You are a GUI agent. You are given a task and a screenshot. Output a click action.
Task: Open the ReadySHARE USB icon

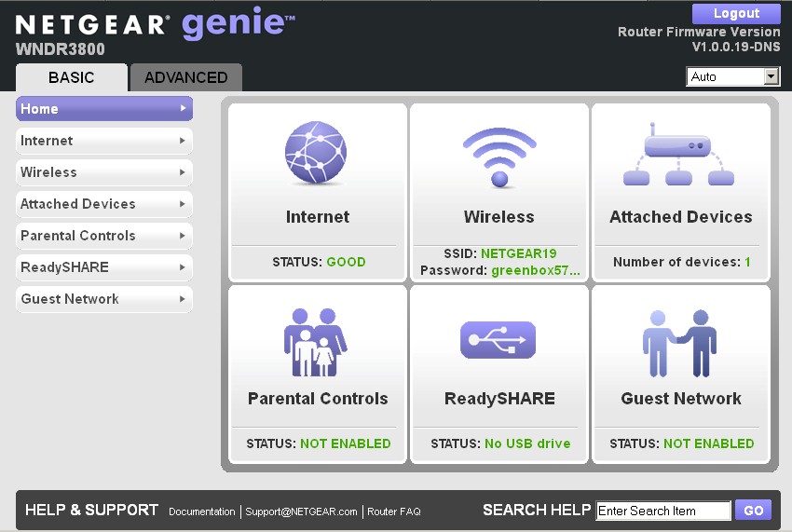coord(498,340)
